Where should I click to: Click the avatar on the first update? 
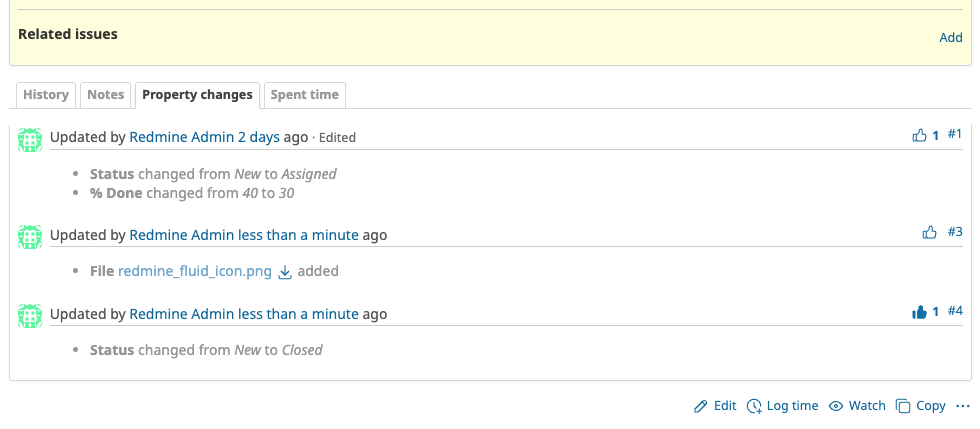click(30, 139)
